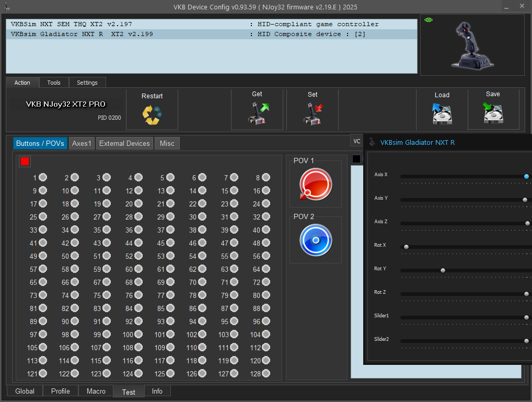The width and height of the screenshot is (532, 402).
Task: Click button indicator 86
Action: [x=202, y=308]
